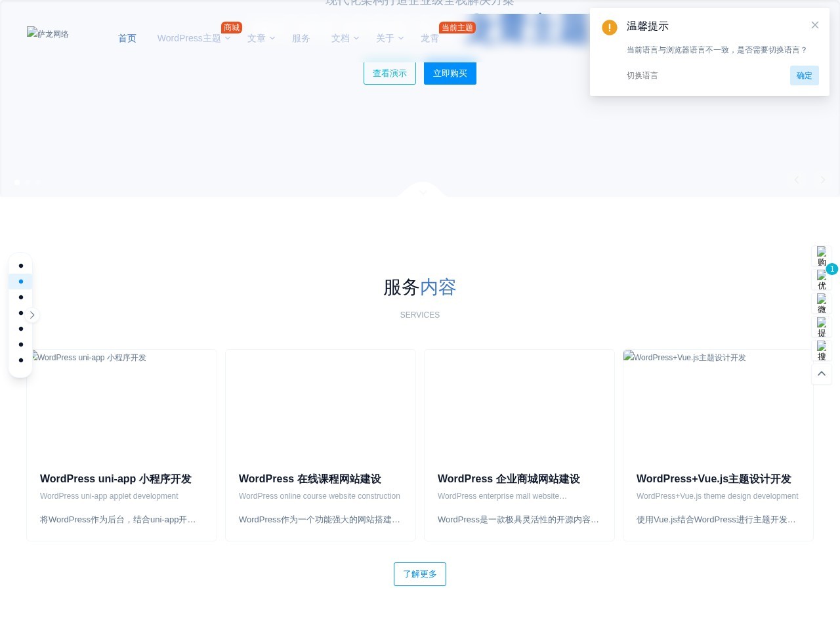Viewport: 840px width, 630px height.
Task: Select the third banner carousel dot
Action: [38, 182]
